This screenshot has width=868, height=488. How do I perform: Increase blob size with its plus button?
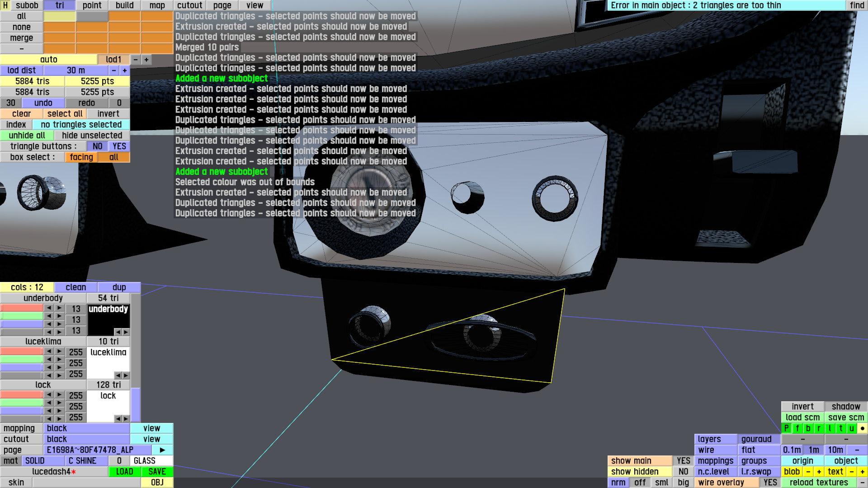(x=819, y=472)
